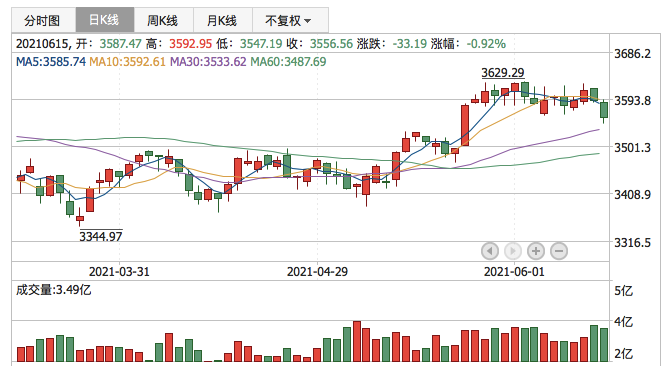Click the 3629.29 high price label
This screenshot has width=671, height=370.
[503, 73]
